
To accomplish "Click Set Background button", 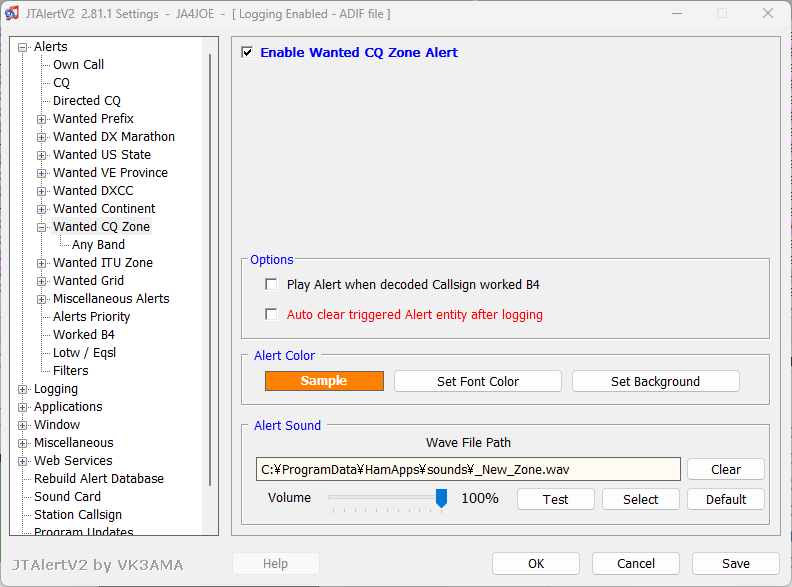I will (656, 381).
